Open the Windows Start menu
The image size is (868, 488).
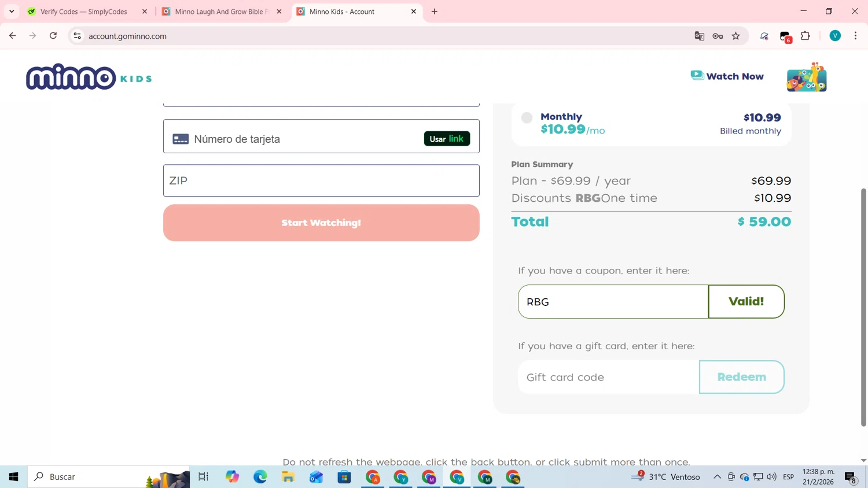(13, 477)
